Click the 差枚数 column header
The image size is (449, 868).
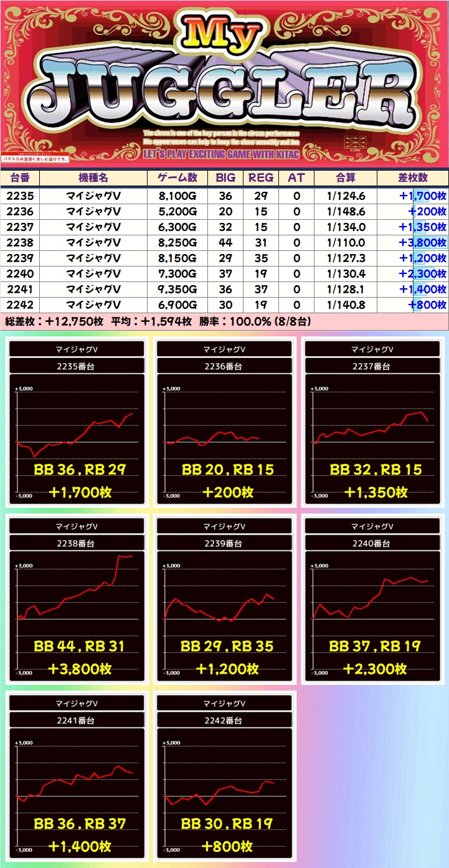click(412, 177)
